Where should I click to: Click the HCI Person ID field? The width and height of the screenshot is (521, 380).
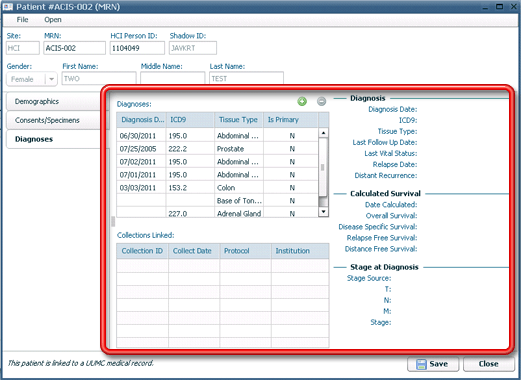pyautogui.click(x=137, y=48)
